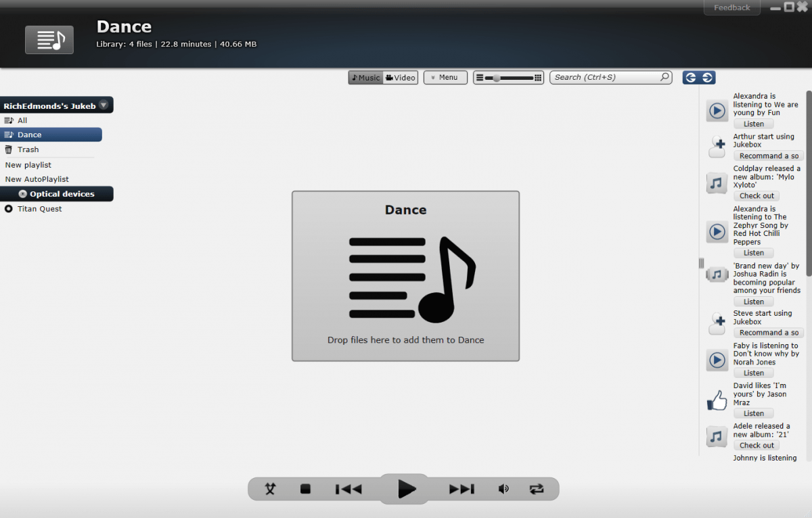Mute the volume
This screenshot has width=812, height=518.
[503, 488]
